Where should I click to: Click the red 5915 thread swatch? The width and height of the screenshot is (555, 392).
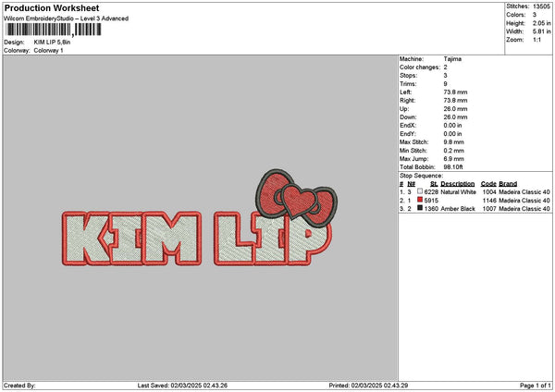420,200
